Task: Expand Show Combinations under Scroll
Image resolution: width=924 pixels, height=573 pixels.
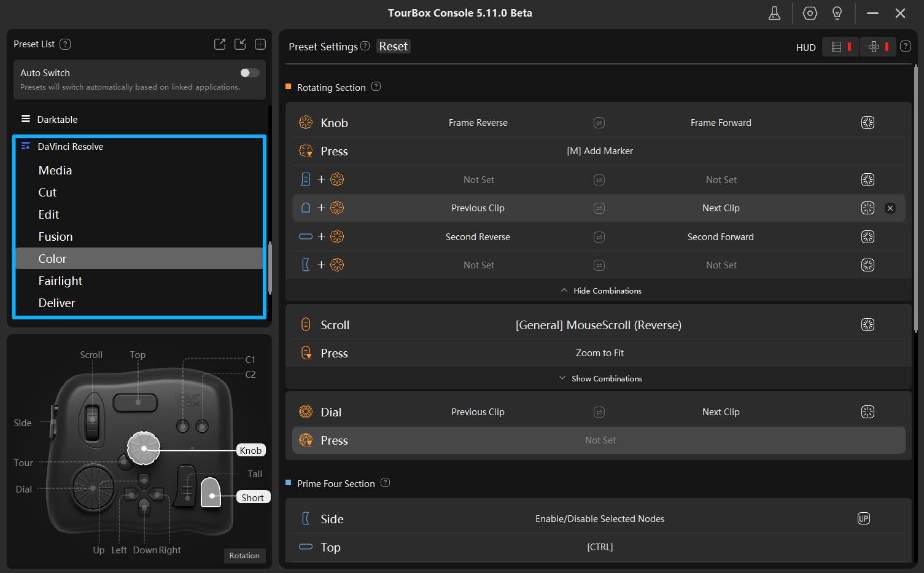Action: [x=600, y=378]
